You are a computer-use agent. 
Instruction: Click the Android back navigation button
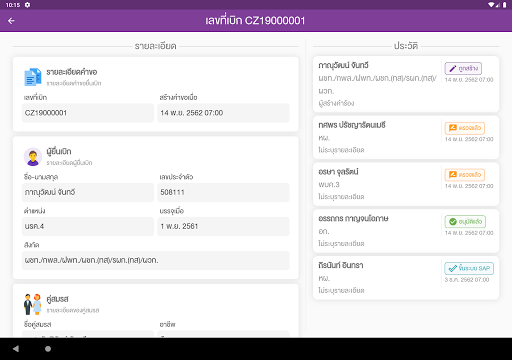(16, 349)
